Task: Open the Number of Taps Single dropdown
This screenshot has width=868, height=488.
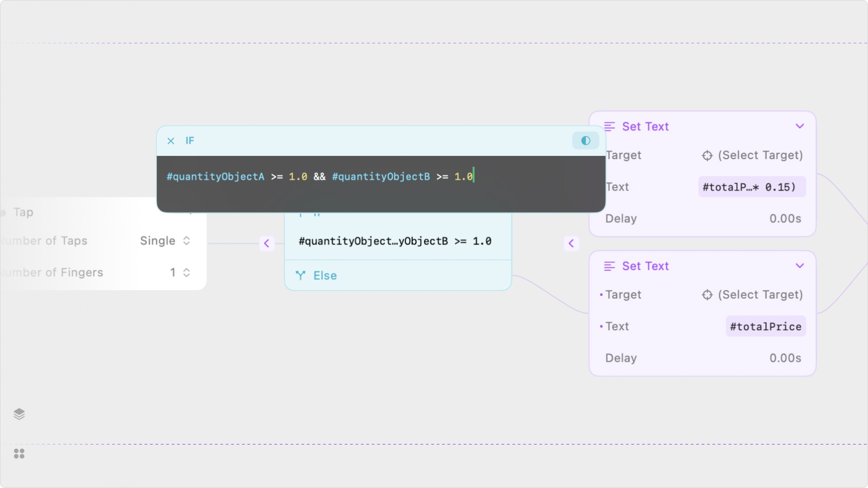Action: 165,241
